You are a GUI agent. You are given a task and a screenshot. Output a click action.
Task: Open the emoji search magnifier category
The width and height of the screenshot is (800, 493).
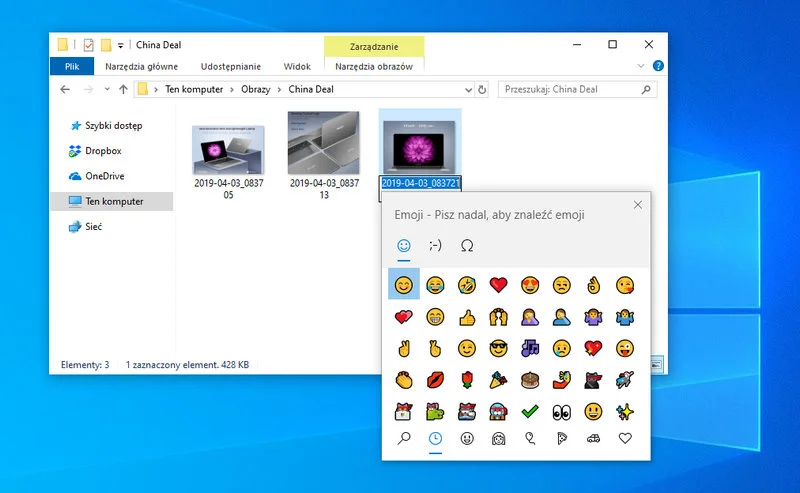coord(404,439)
